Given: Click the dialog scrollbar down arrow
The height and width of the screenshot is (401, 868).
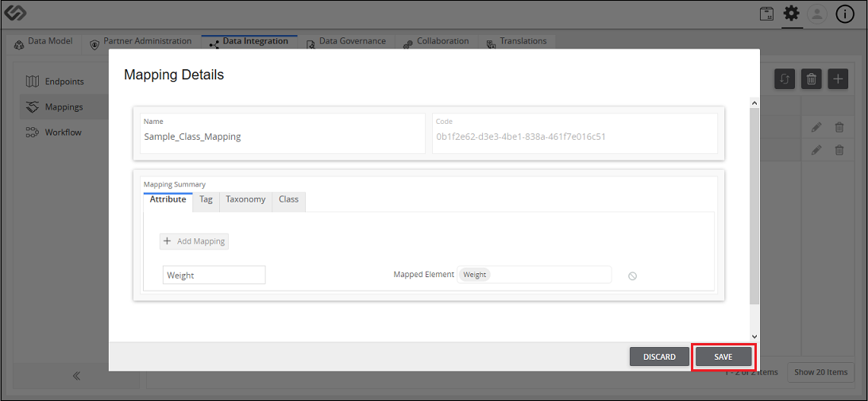Looking at the screenshot, I should (x=754, y=336).
